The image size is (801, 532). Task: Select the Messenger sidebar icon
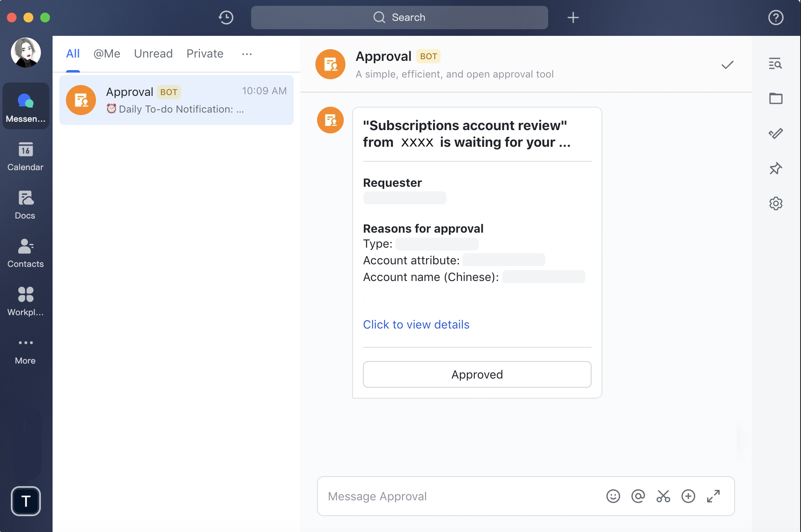pyautogui.click(x=25, y=105)
